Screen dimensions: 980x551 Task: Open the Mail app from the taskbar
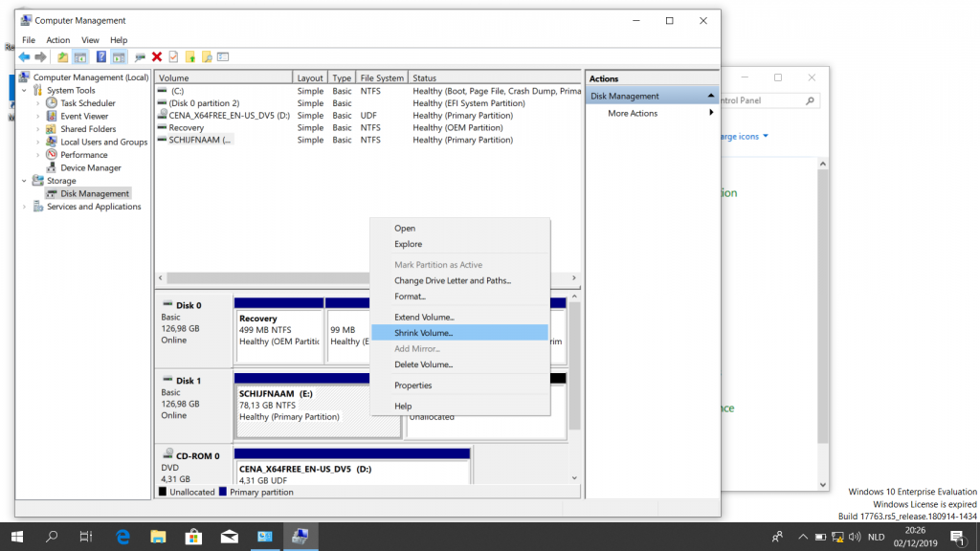[230, 537]
